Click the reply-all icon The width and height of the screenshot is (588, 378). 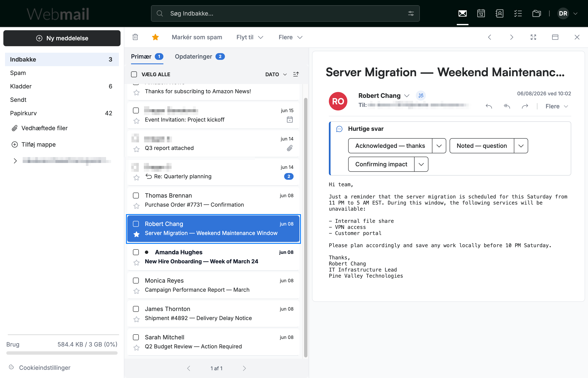tap(507, 106)
